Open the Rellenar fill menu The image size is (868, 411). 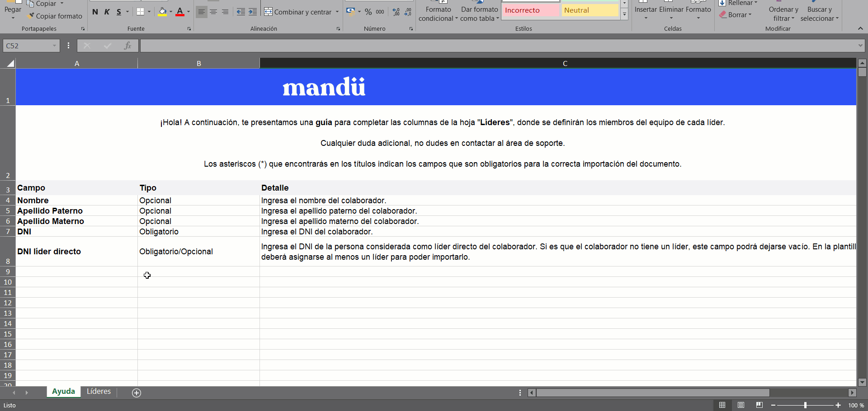click(x=739, y=3)
